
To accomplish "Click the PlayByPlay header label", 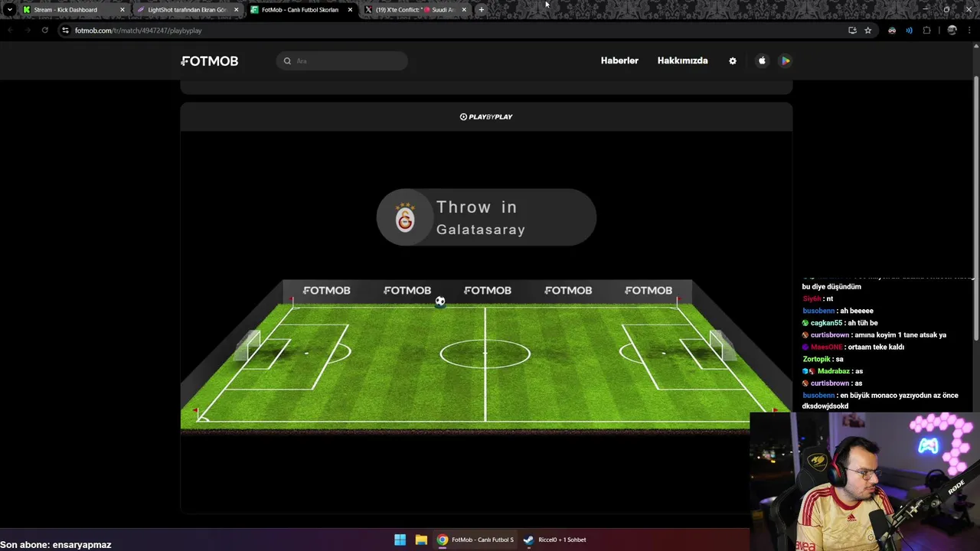I will (x=486, y=116).
